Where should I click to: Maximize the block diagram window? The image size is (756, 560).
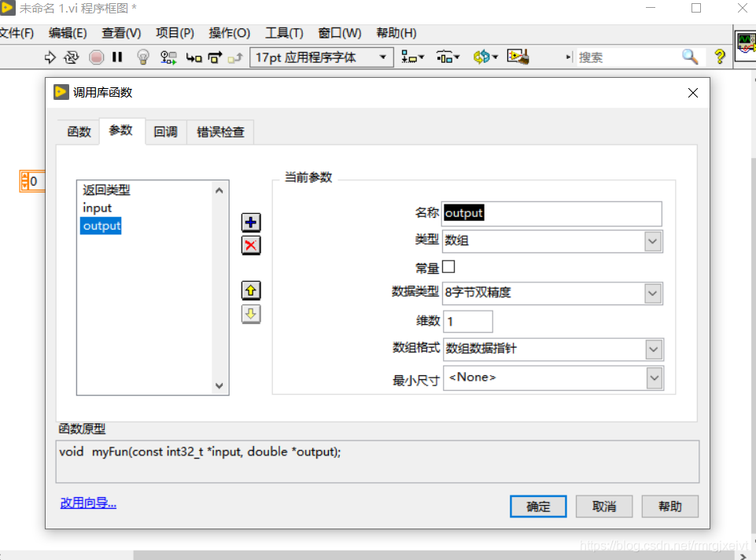[x=696, y=8]
